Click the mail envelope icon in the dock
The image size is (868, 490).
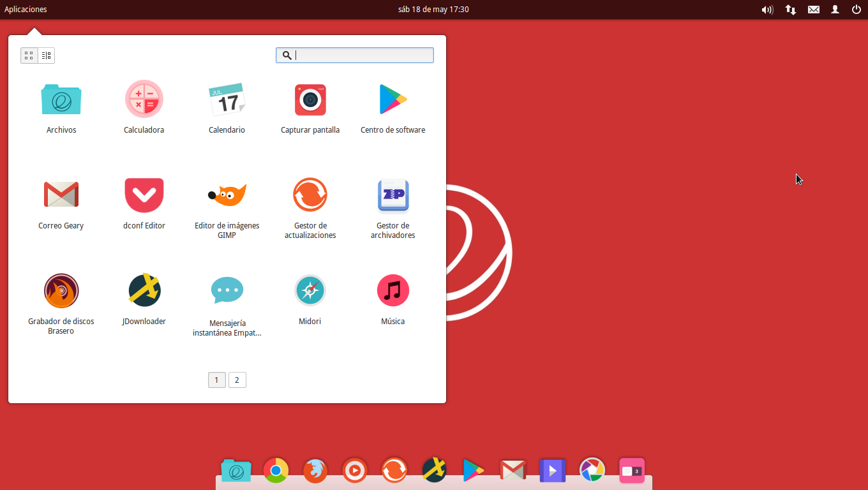(513, 471)
